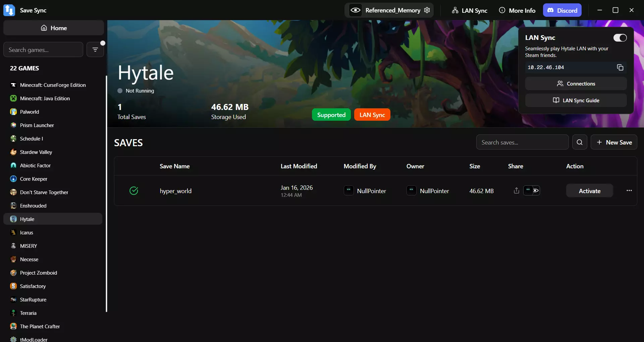Click the Save Sync app logo

point(9,10)
